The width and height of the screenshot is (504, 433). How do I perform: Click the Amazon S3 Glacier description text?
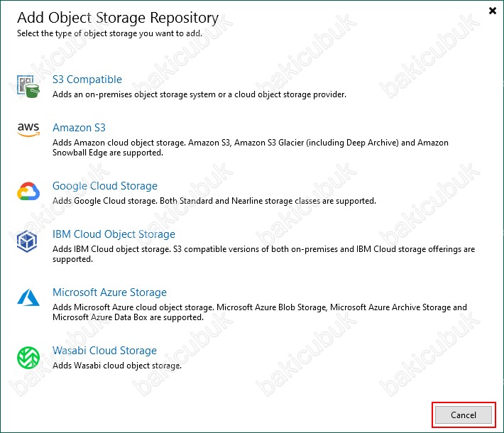251,148
